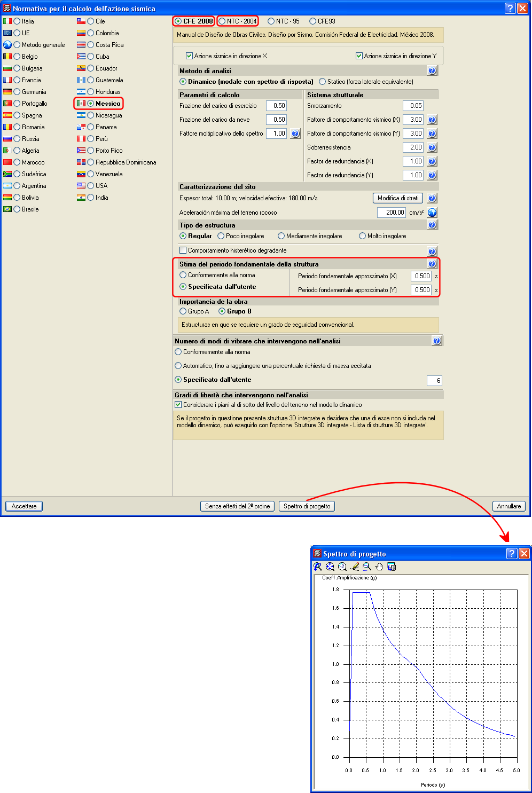
Task: Click the Italia flag icon
Action: [x=7, y=21]
